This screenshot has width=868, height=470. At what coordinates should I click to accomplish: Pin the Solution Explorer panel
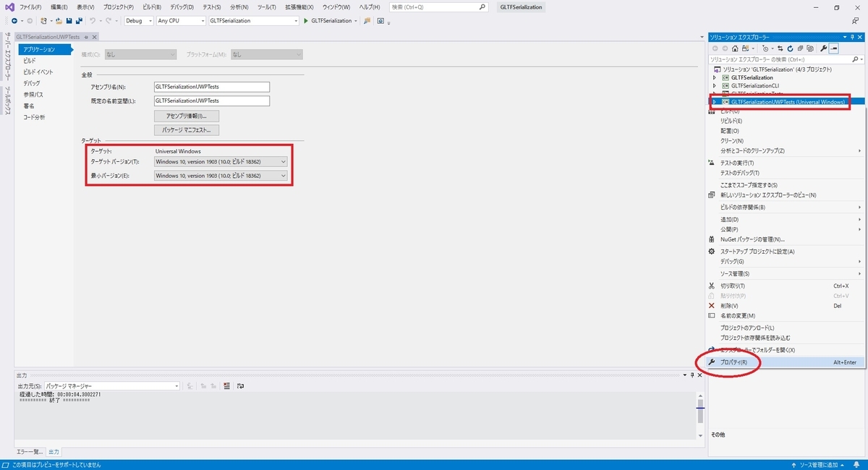click(x=851, y=37)
